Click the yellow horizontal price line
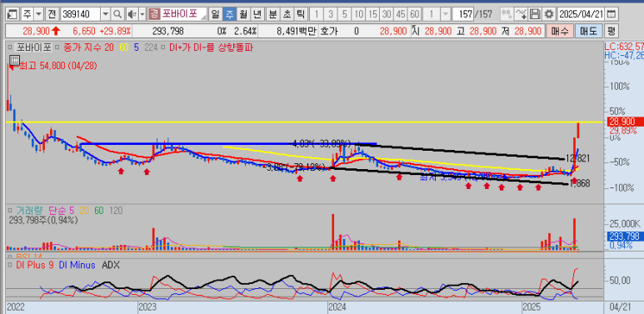This screenshot has height=314, width=644. [304, 122]
